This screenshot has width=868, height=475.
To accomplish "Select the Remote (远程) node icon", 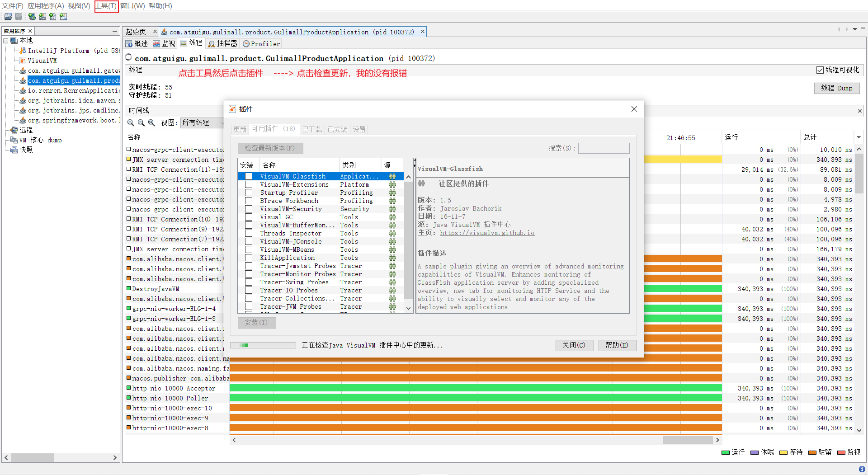I will click(14, 130).
